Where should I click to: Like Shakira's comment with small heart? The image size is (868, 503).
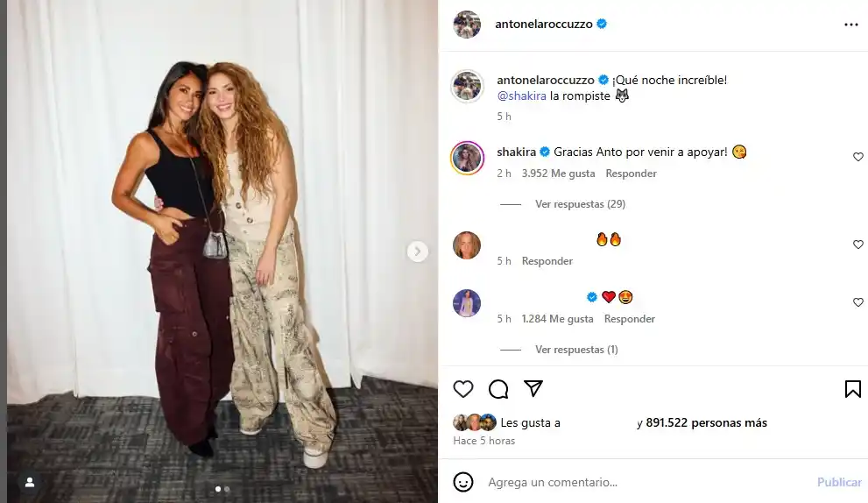point(858,157)
